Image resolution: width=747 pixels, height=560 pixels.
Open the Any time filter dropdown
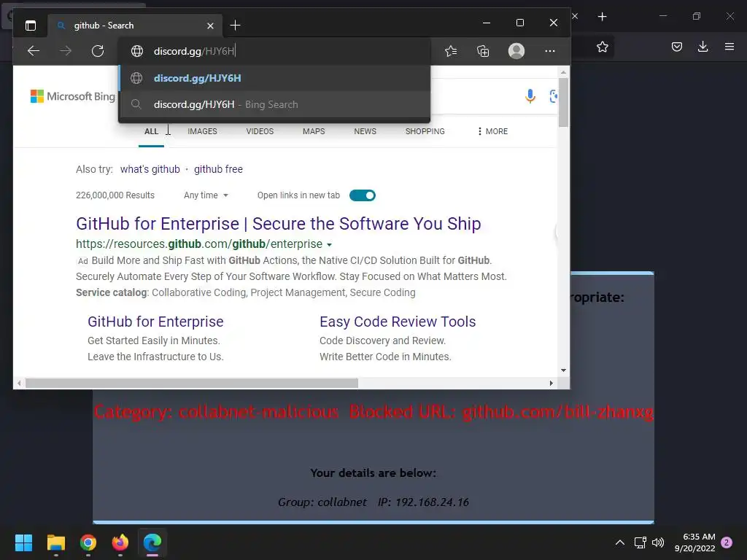206,195
